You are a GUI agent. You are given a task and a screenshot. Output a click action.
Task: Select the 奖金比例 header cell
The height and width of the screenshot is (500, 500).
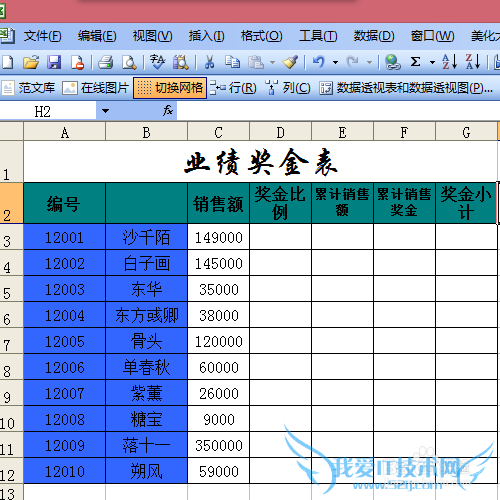(280, 203)
